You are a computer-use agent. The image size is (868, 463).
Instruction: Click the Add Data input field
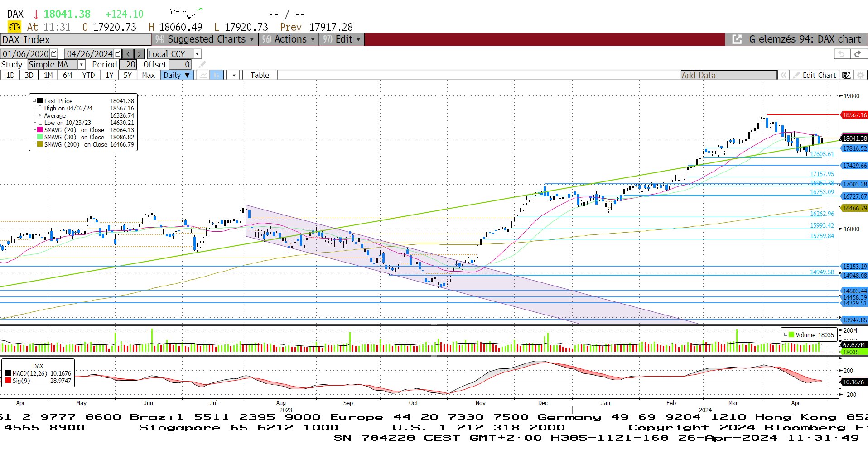pyautogui.click(x=728, y=75)
